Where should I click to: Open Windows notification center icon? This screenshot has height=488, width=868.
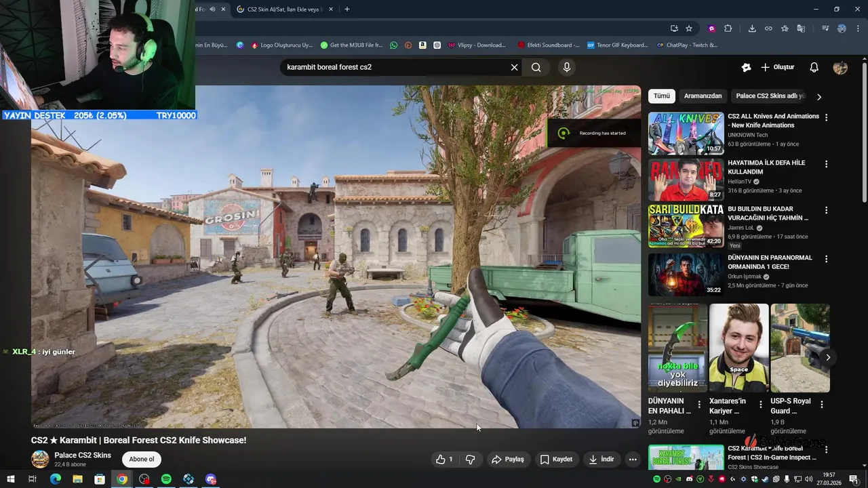tap(853, 479)
